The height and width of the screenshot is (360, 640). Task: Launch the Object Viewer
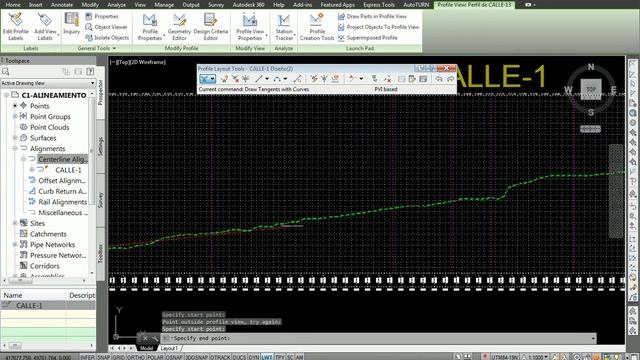[x=106, y=27]
